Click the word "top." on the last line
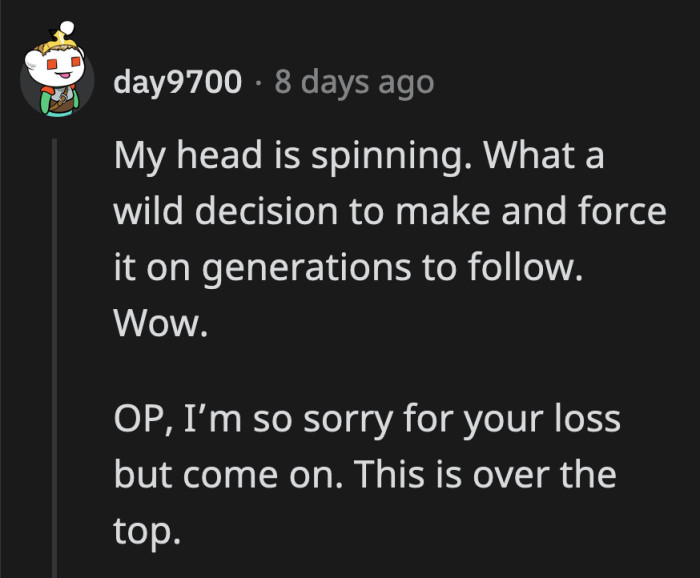Viewport: 700px width, 578px height. click(146, 530)
